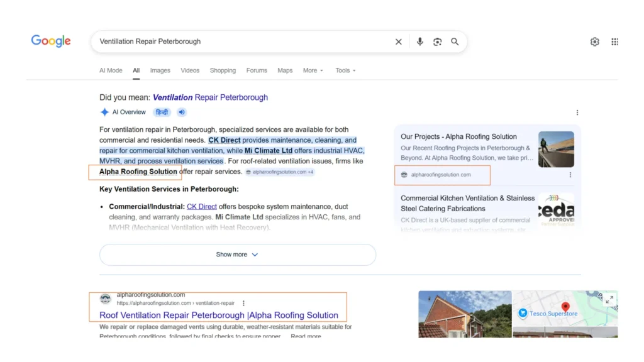Viewport: 644px width, 362px height.
Task: Open the Tools dropdown
Action: [x=345, y=70]
